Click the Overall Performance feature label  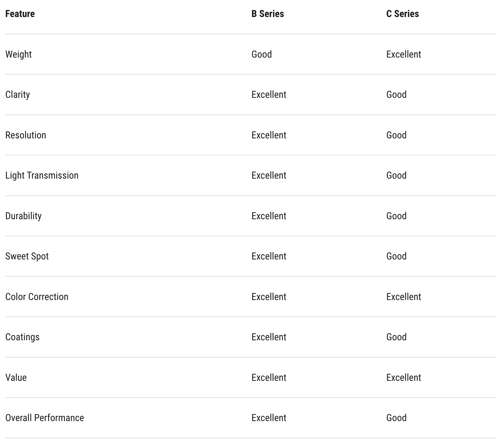point(45,418)
